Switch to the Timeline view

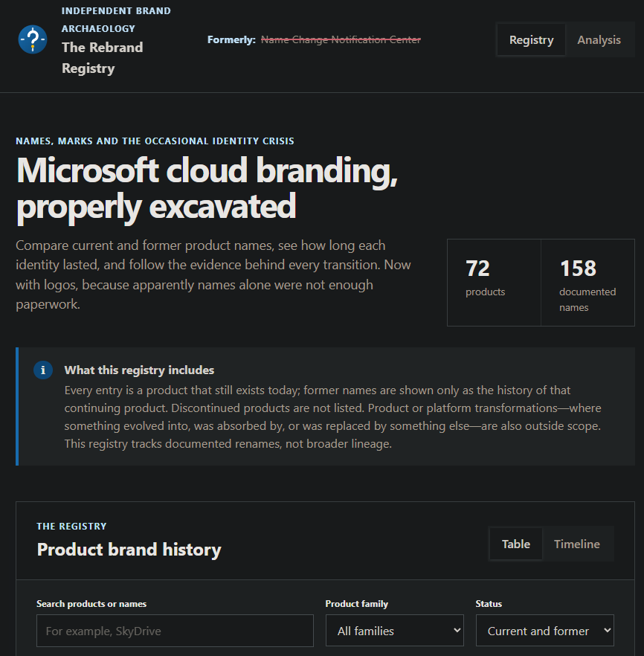576,544
